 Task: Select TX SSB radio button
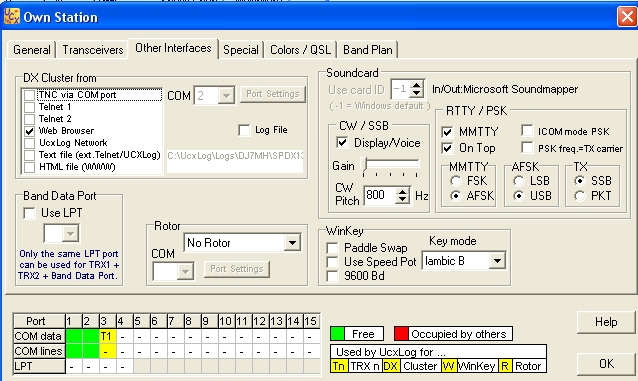pos(580,181)
